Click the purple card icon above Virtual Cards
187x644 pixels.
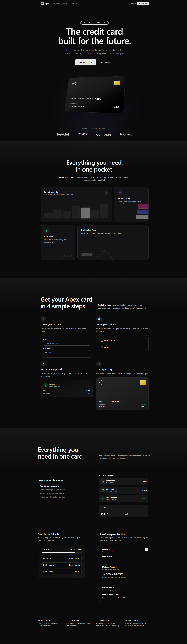[x=120, y=193]
